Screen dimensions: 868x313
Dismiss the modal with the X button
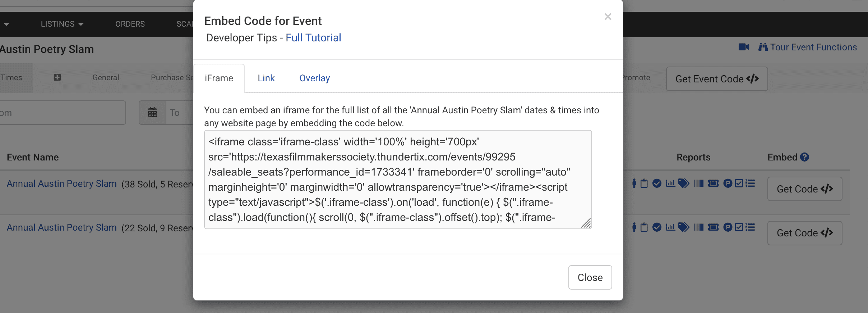pos(608,17)
